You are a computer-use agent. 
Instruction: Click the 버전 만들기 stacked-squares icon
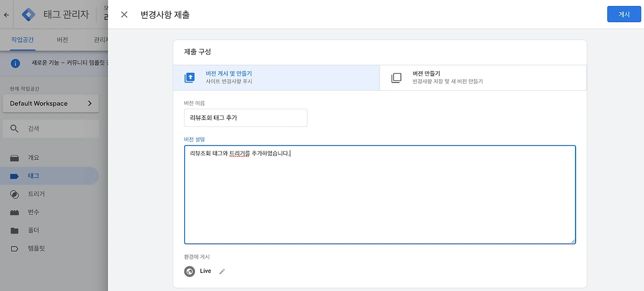pyautogui.click(x=396, y=78)
